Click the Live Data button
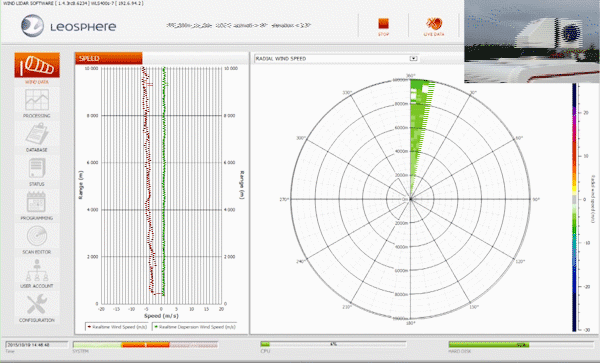 [x=434, y=26]
